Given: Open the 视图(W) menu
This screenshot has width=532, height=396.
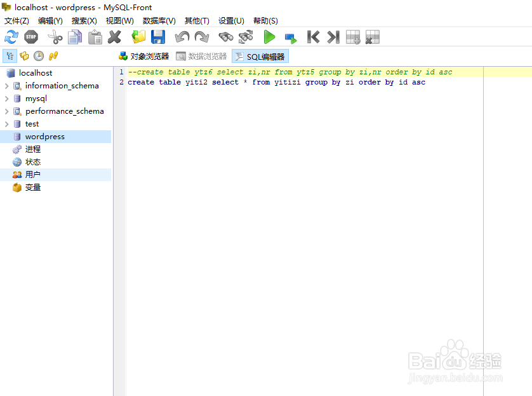Looking at the screenshot, I should click(119, 21).
